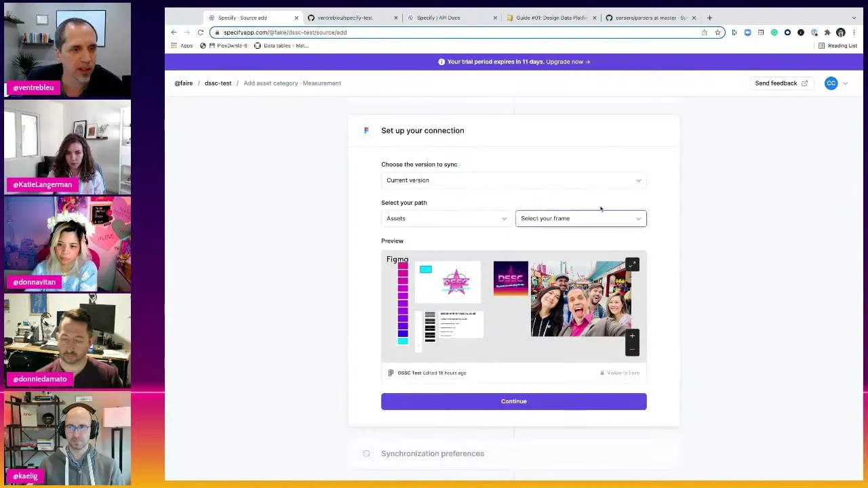This screenshot has height=488, width=868.
Task: Click the 'Set up your connection' heading
Action: (x=422, y=131)
